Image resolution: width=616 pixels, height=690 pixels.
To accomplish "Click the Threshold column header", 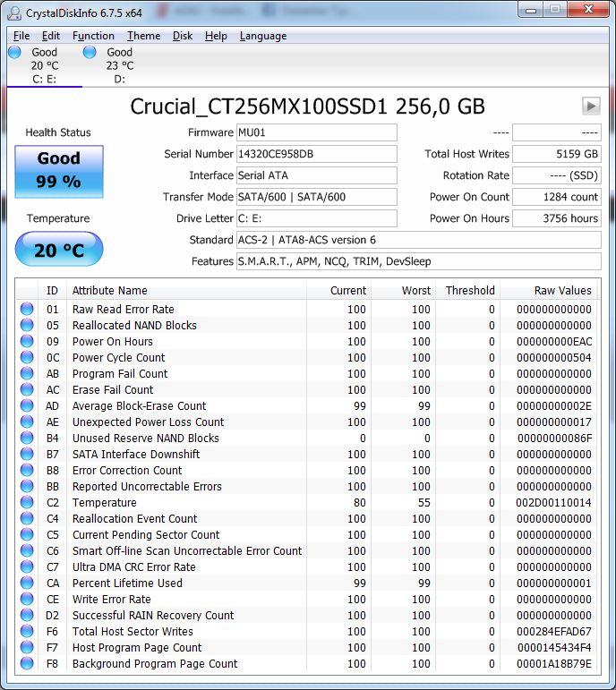I will pos(468,291).
